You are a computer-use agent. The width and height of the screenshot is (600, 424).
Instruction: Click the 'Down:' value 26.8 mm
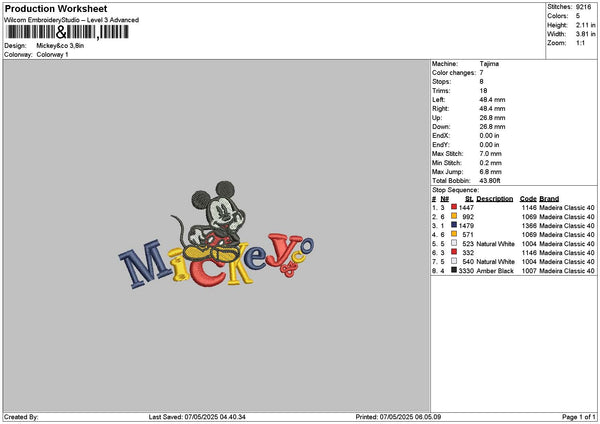tap(492, 127)
